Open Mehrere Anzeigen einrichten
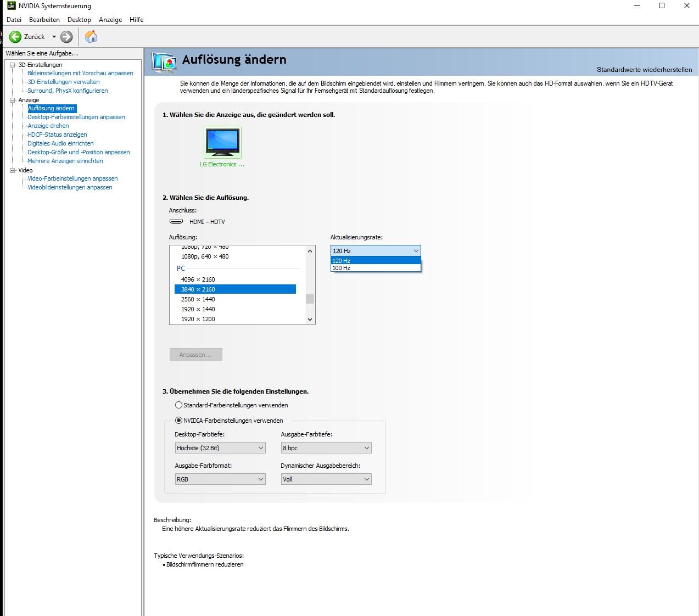Image resolution: width=699 pixels, height=616 pixels. coord(65,161)
